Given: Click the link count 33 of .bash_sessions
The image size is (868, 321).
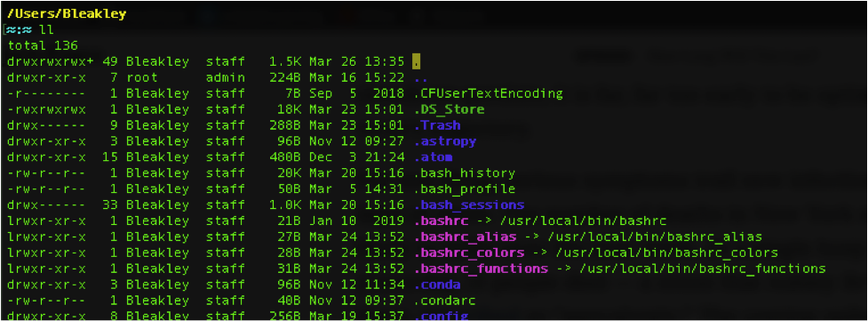Looking at the screenshot, I should 110,205.
